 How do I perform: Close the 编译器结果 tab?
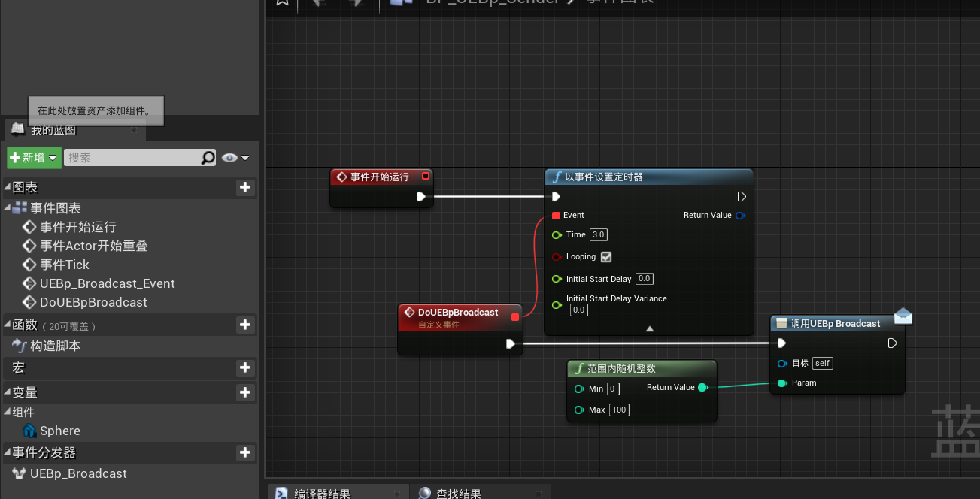point(397,494)
